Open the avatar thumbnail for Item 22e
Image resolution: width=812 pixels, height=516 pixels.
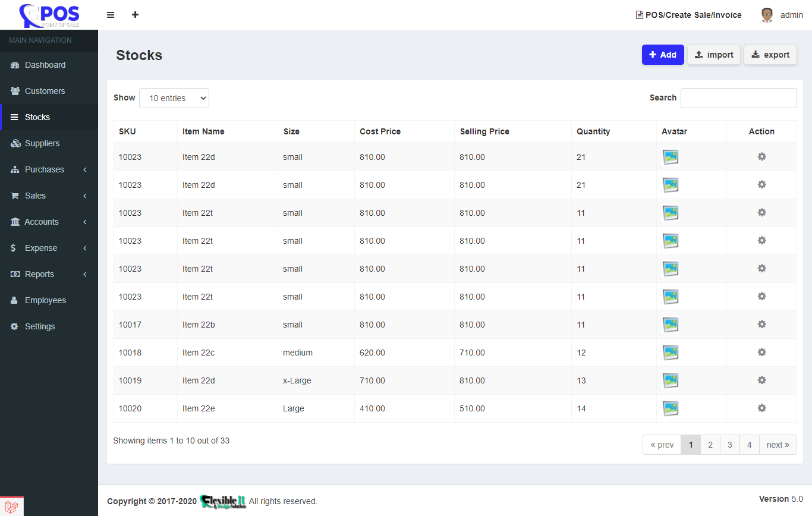coord(671,408)
